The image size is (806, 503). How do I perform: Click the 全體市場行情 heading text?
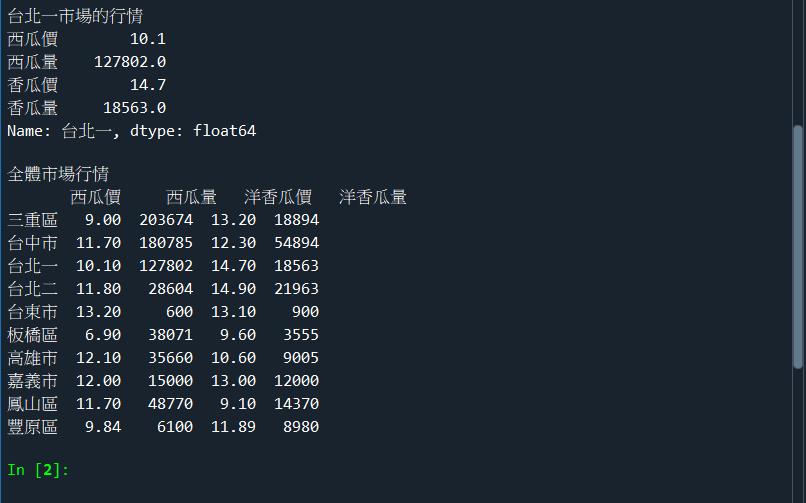pos(58,174)
